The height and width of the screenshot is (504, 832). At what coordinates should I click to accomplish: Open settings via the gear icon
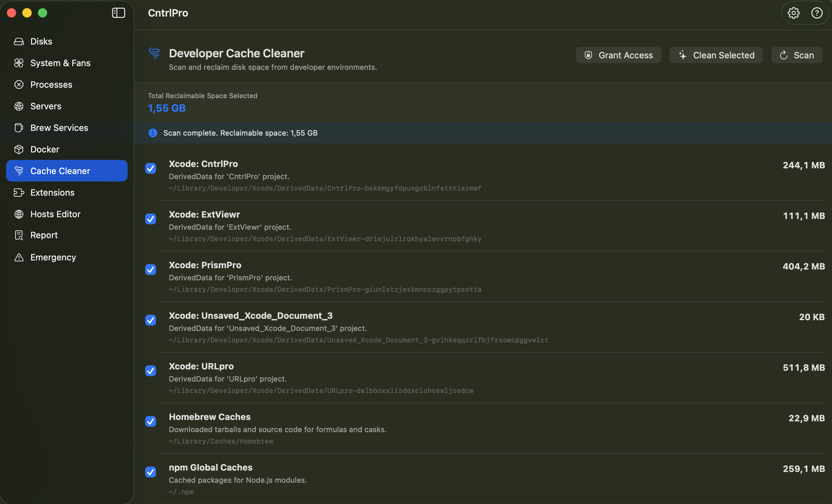click(x=794, y=13)
